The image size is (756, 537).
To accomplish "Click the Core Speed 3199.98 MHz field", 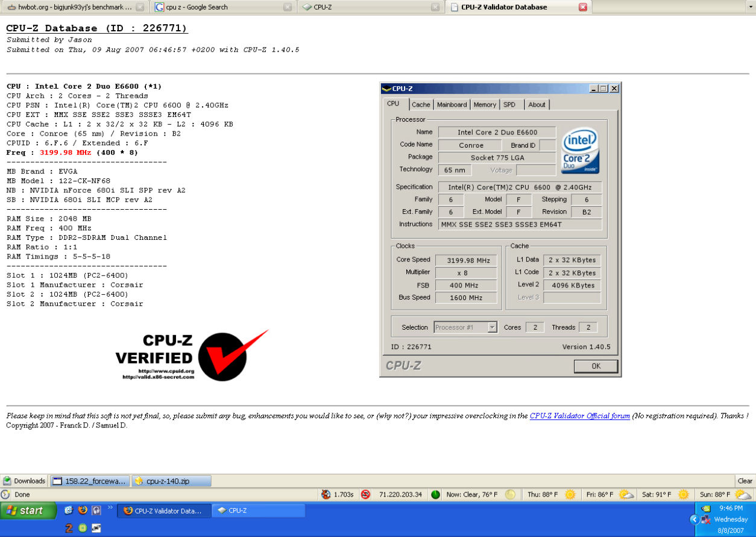I will (x=467, y=260).
